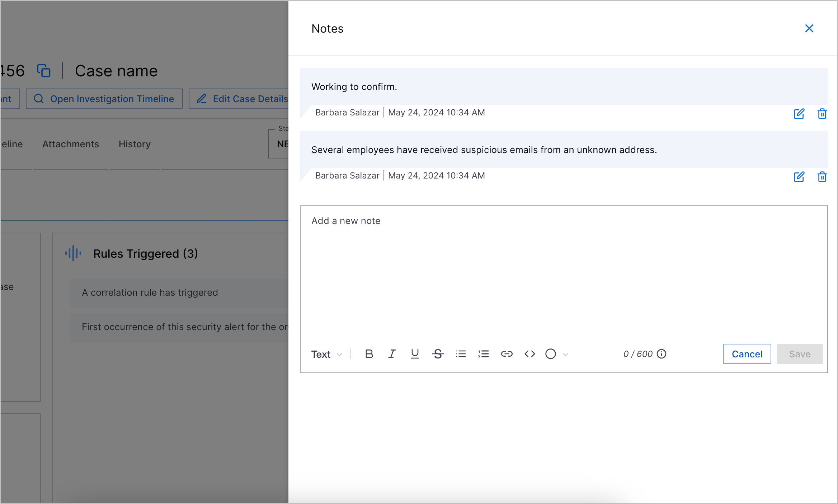Screen dimensions: 838x504
Task: Toggle underline formatting
Action: tap(415, 354)
